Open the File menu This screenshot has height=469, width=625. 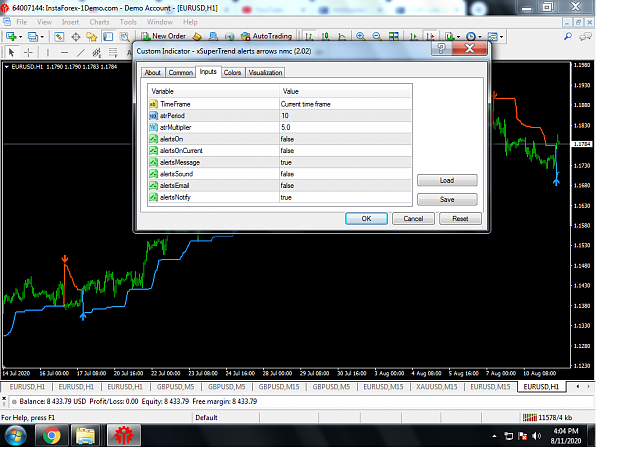coord(22,22)
